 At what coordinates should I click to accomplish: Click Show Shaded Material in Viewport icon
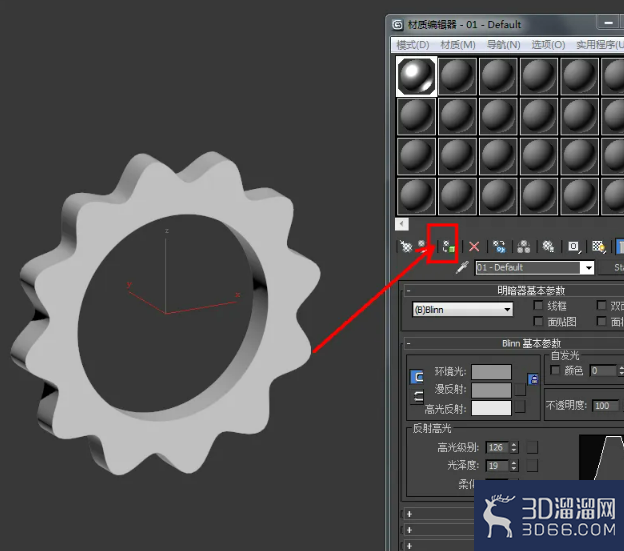click(x=599, y=247)
